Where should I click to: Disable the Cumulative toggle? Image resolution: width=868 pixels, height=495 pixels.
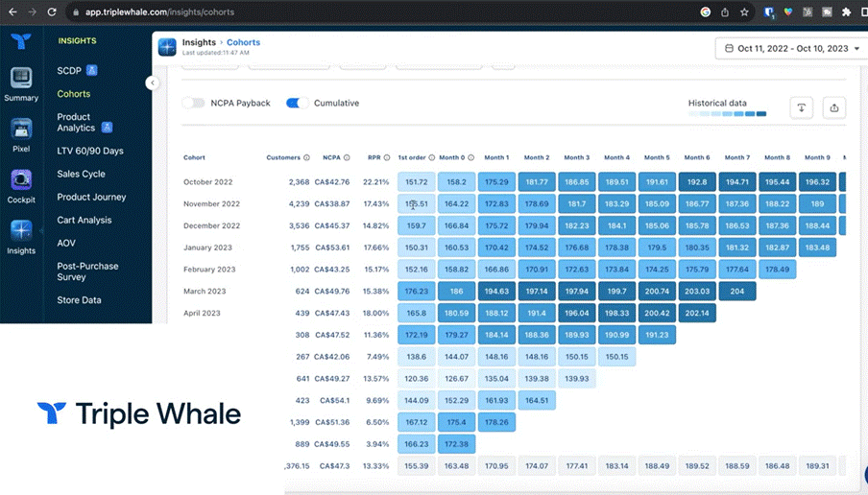[x=298, y=103]
